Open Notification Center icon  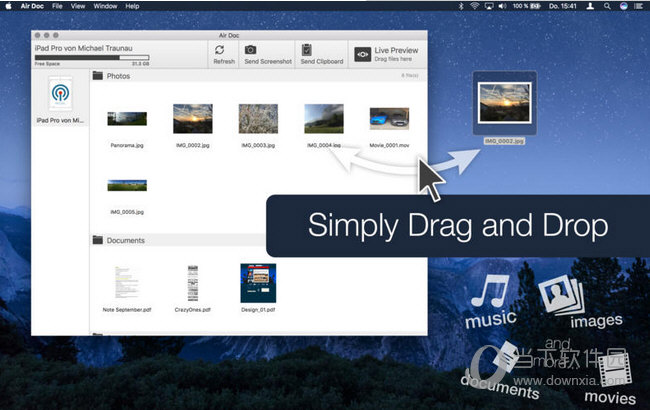[639, 6]
